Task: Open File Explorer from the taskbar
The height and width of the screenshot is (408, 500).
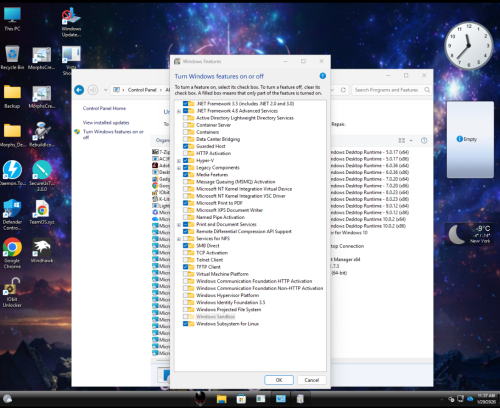Action: (x=221, y=399)
